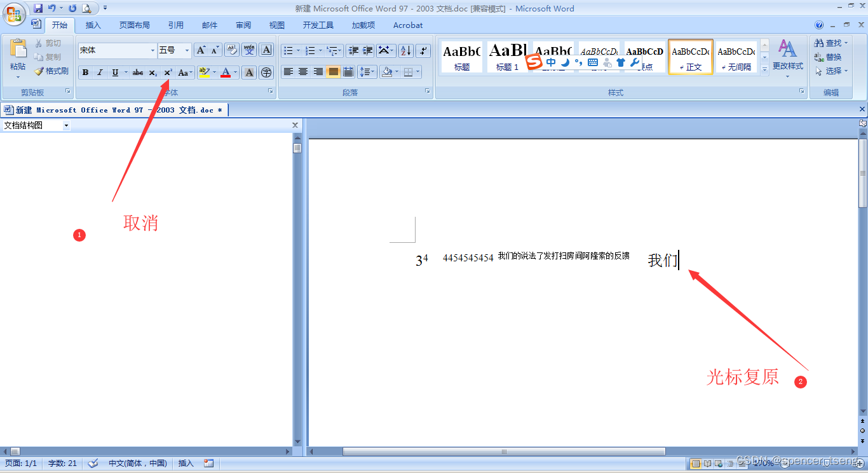This screenshot has height=473, width=868.
Task: Increase font size with grow font
Action: click(x=201, y=50)
